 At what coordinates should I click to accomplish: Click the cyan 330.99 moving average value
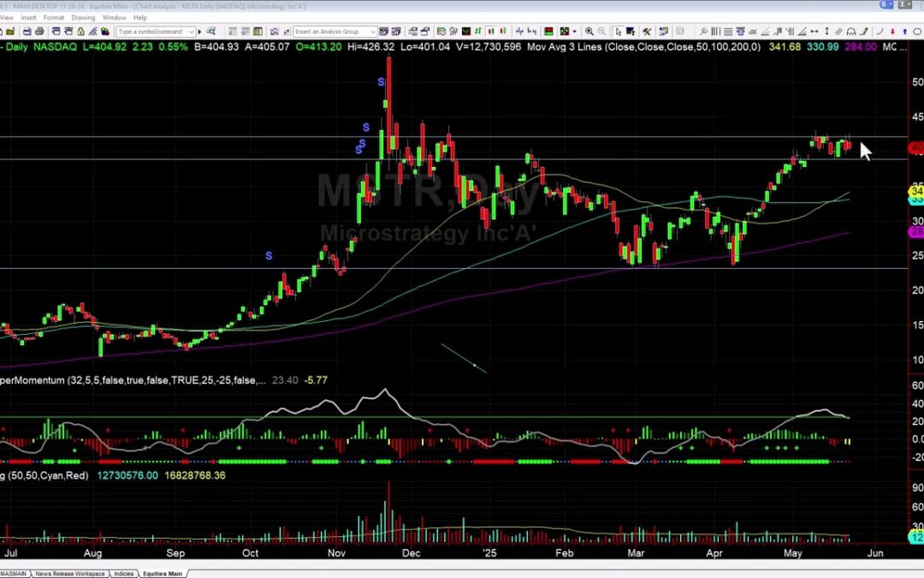tap(822, 46)
